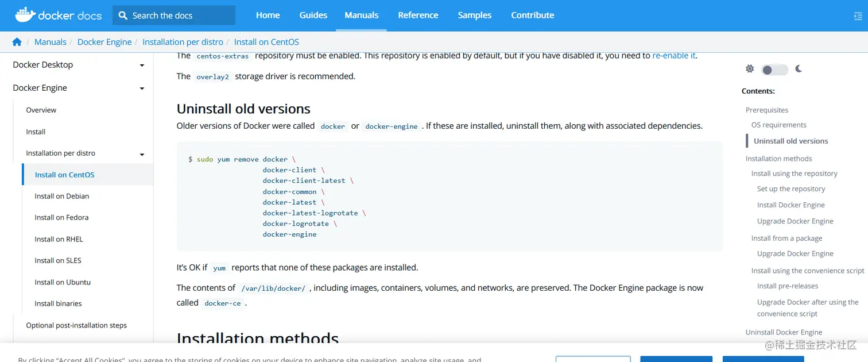Image resolution: width=868 pixels, height=362 pixels.
Task: Jump to Prerequisites in contents
Action: click(x=767, y=110)
